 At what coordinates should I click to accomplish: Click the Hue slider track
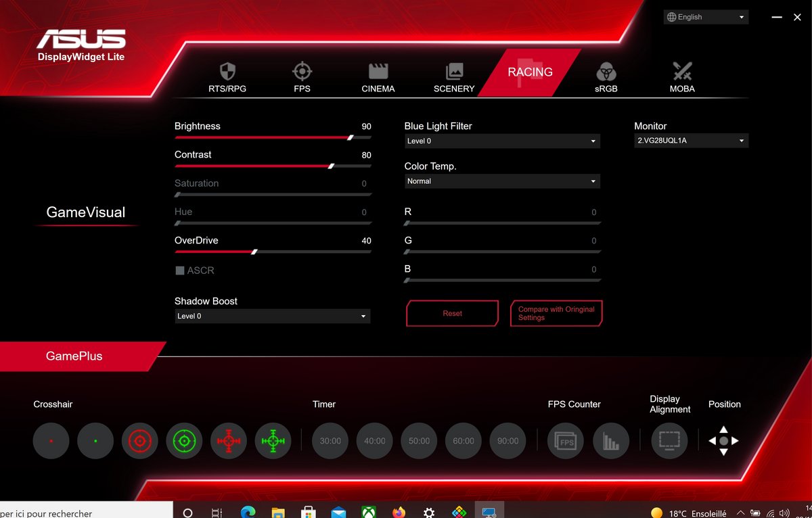click(x=273, y=223)
